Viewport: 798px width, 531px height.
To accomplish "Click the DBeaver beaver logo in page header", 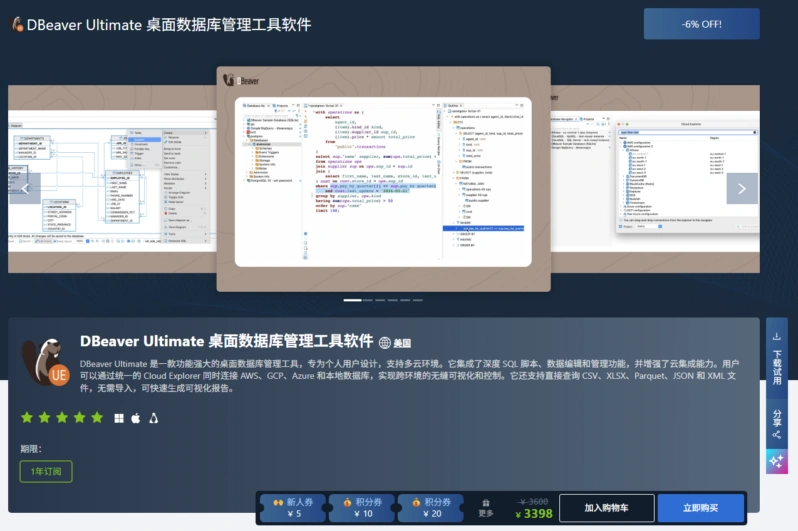I will (17, 24).
